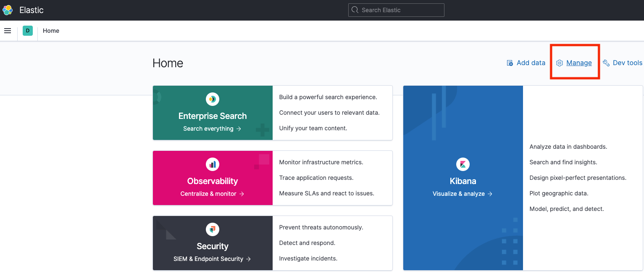Image resolution: width=644 pixels, height=279 pixels.
Task: Click Centralize & monitor link
Action: tap(212, 194)
